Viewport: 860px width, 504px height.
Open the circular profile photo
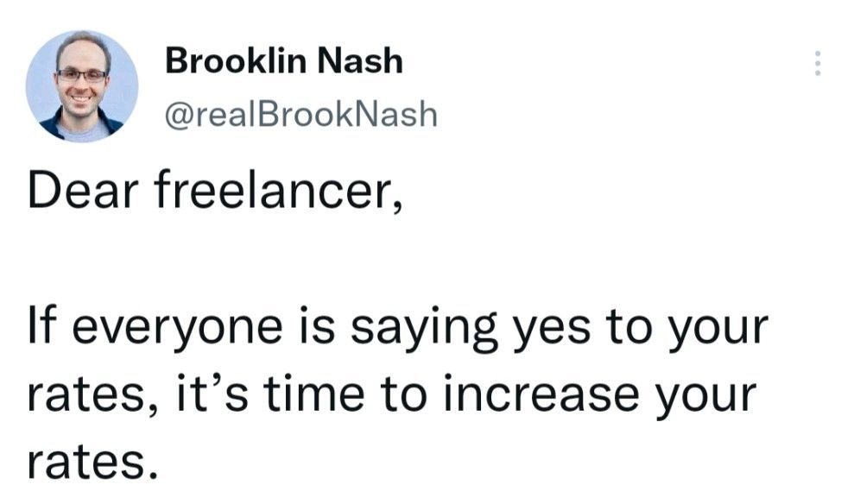point(82,86)
